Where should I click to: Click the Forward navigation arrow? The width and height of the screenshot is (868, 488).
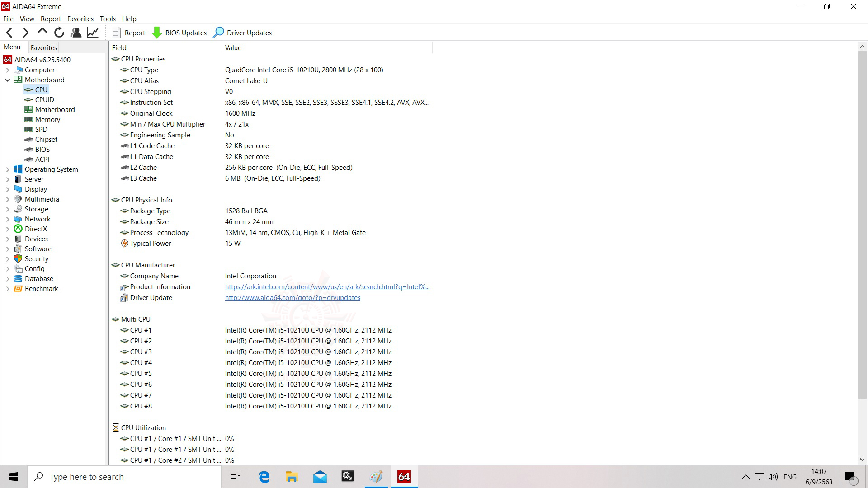(25, 33)
